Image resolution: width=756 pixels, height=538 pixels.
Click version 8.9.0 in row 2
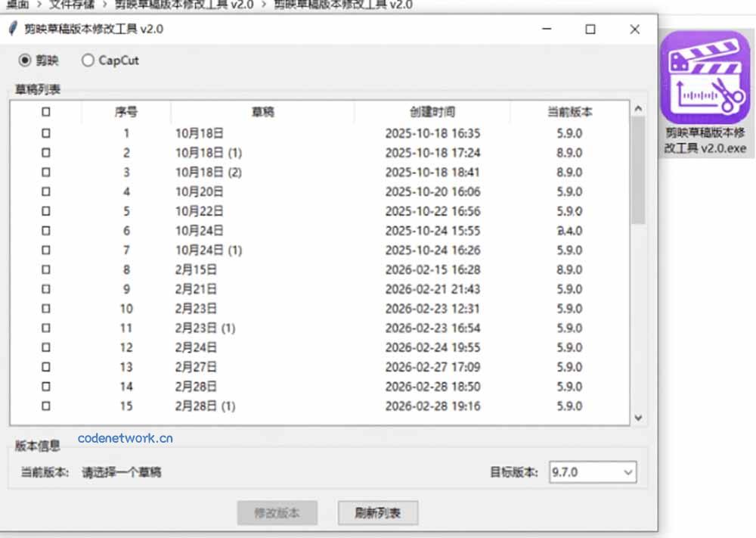[569, 153]
